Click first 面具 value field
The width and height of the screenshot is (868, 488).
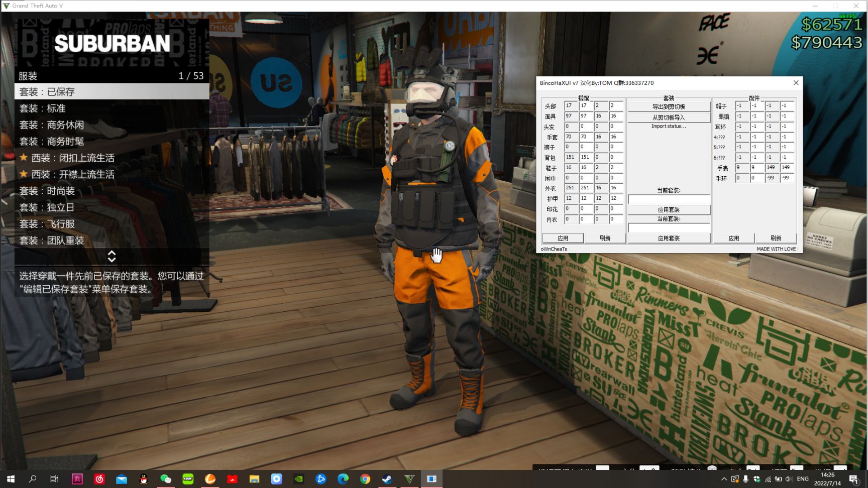(571, 116)
